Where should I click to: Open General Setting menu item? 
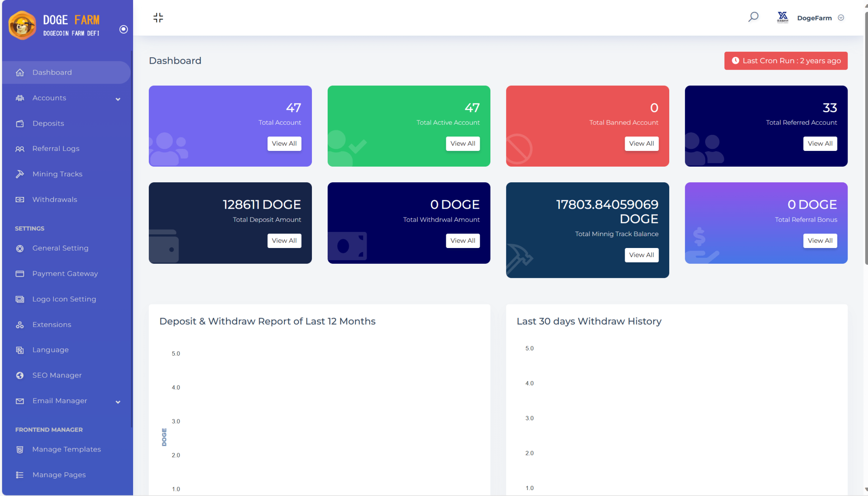click(60, 248)
